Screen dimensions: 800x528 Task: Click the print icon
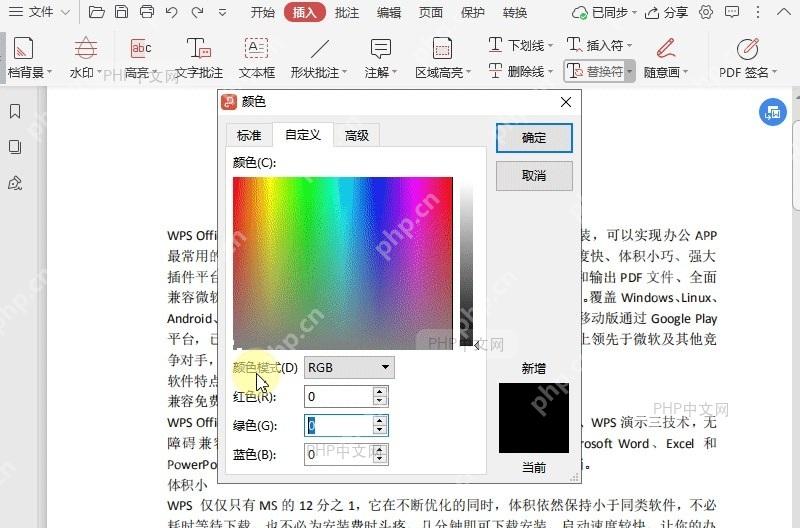coord(147,12)
